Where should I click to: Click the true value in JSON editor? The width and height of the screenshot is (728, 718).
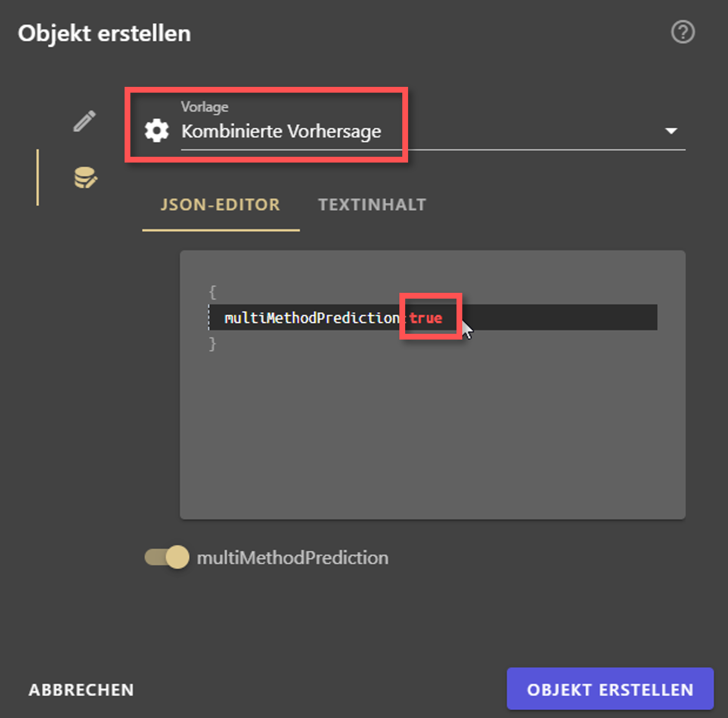426,318
